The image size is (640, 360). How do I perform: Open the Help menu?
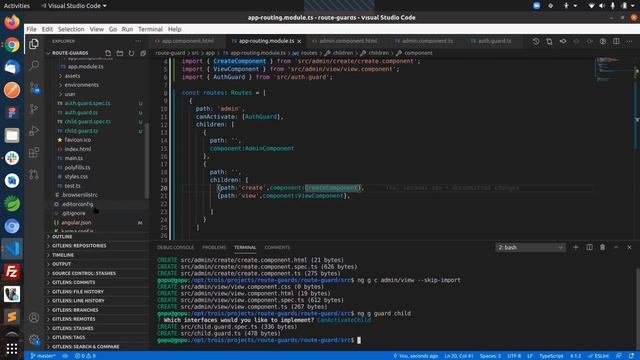point(175,29)
